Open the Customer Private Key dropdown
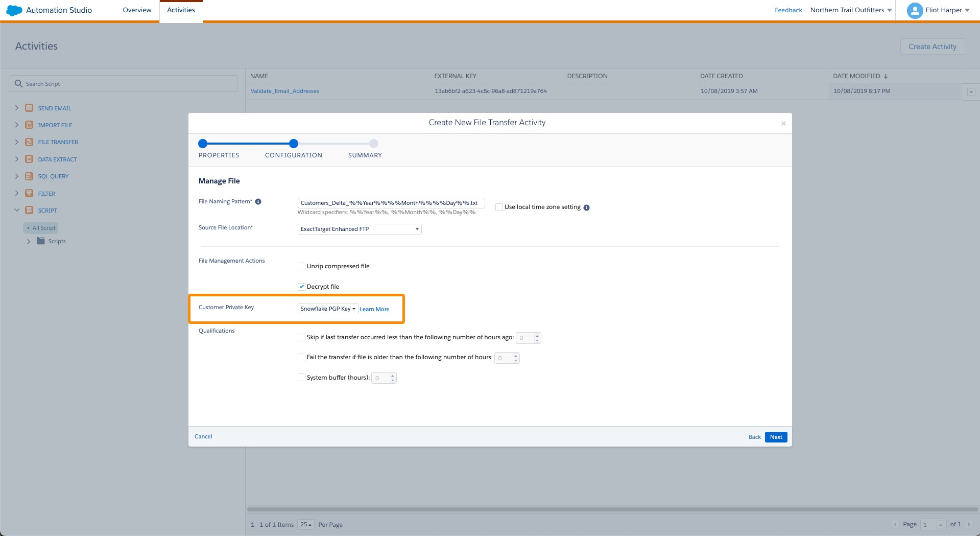The width and height of the screenshot is (980, 536). 328,309
